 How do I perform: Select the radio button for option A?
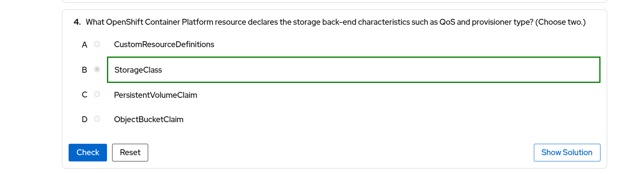pyautogui.click(x=97, y=44)
